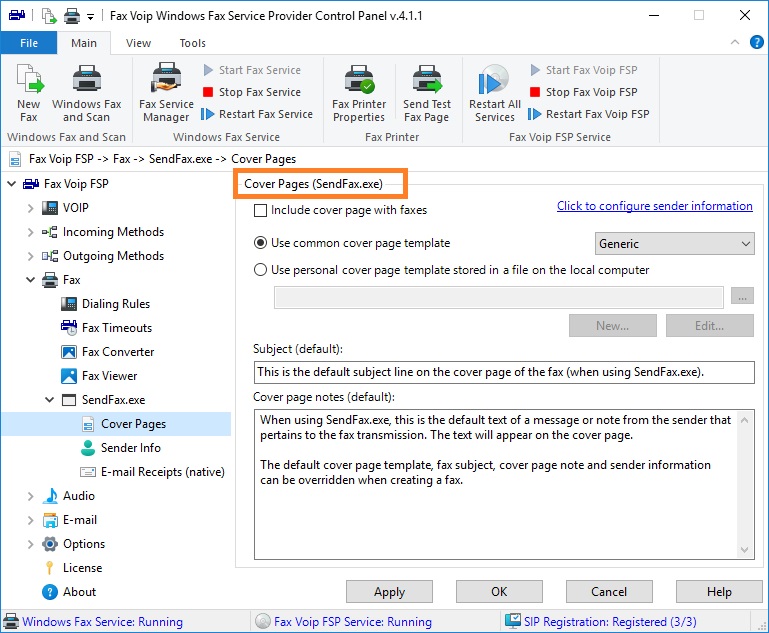Click the Subject (default) text field

click(504, 372)
